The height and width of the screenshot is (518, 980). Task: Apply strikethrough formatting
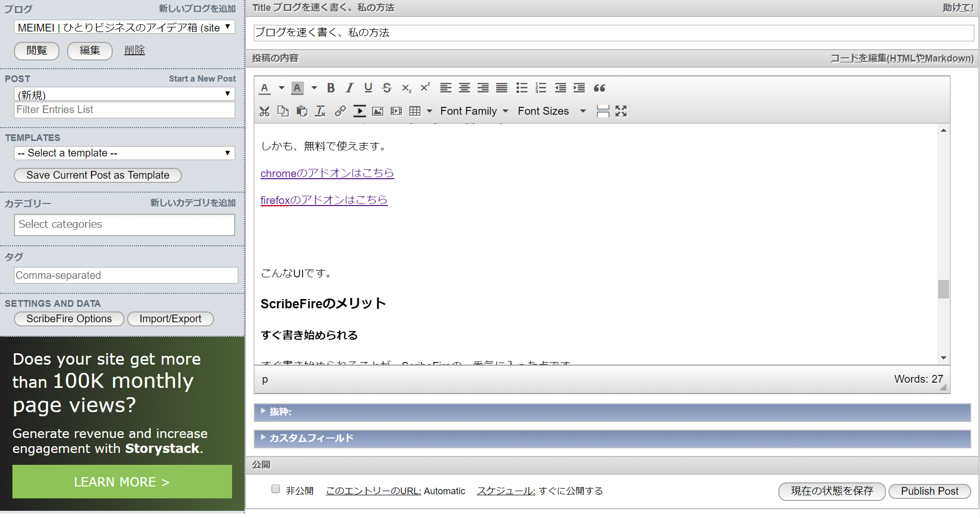(x=387, y=88)
